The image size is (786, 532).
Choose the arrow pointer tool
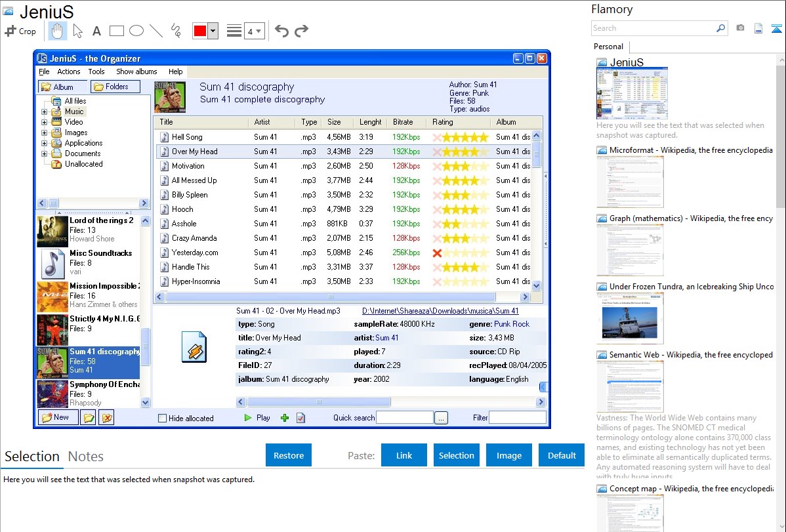pyautogui.click(x=77, y=31)
